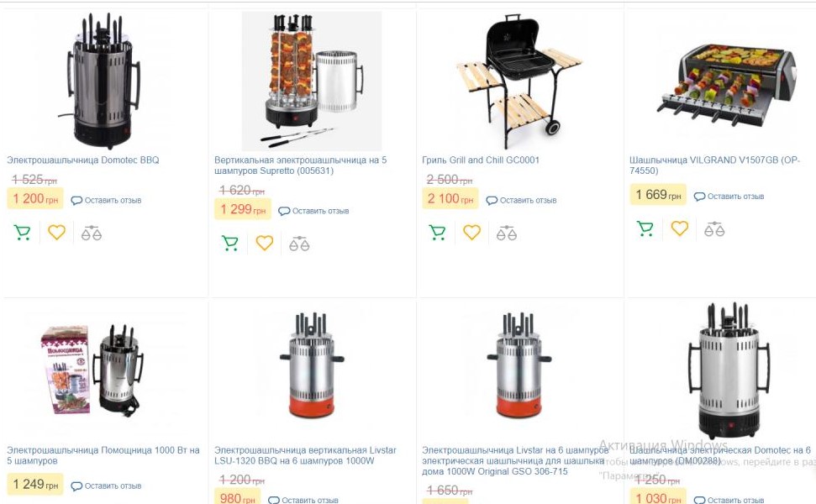Favorite the Supretto vertical grill
Viewport: 816px width, 504px height.
264,244
